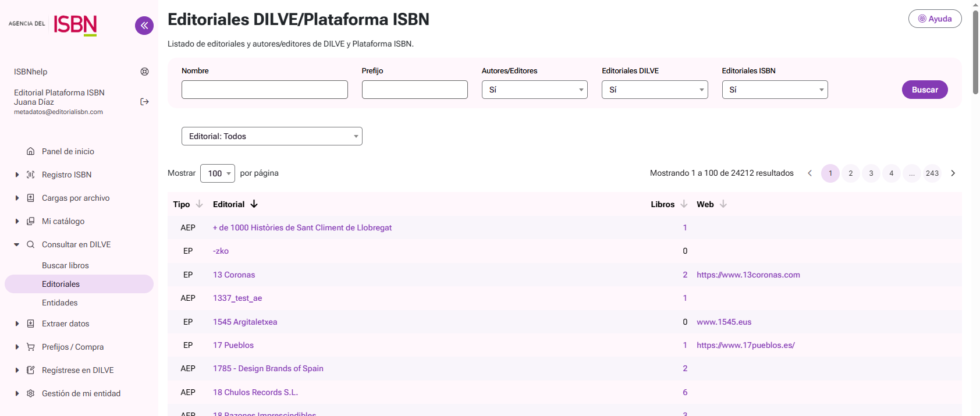980x416 pixels.
Task: Open + de 1000 Històries de Sant Climent link
Action: pyautogui.click(x=302, y=227)
